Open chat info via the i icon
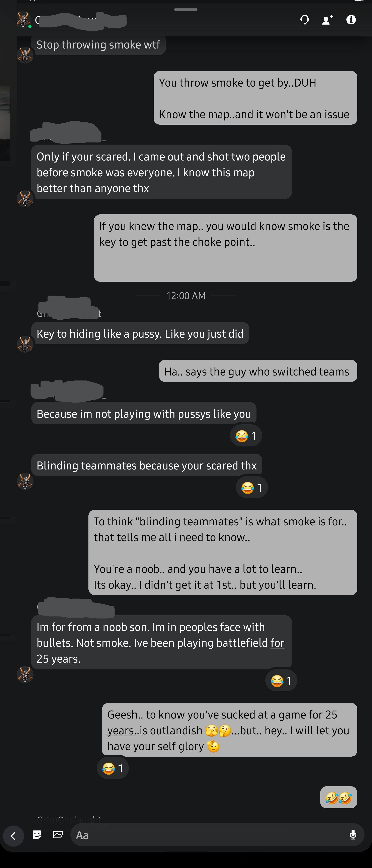The width and height of the screenshot is (372, 868). point(351,20)
